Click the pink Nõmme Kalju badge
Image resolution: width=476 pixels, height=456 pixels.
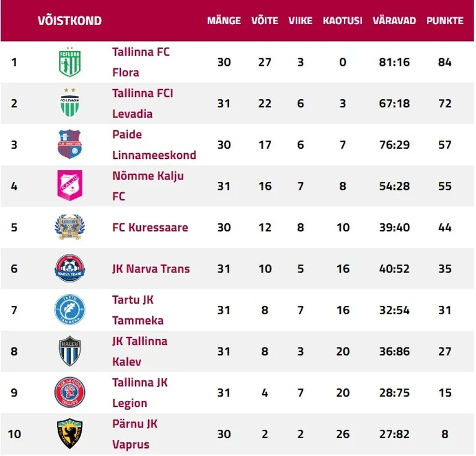tap(69, 185)
